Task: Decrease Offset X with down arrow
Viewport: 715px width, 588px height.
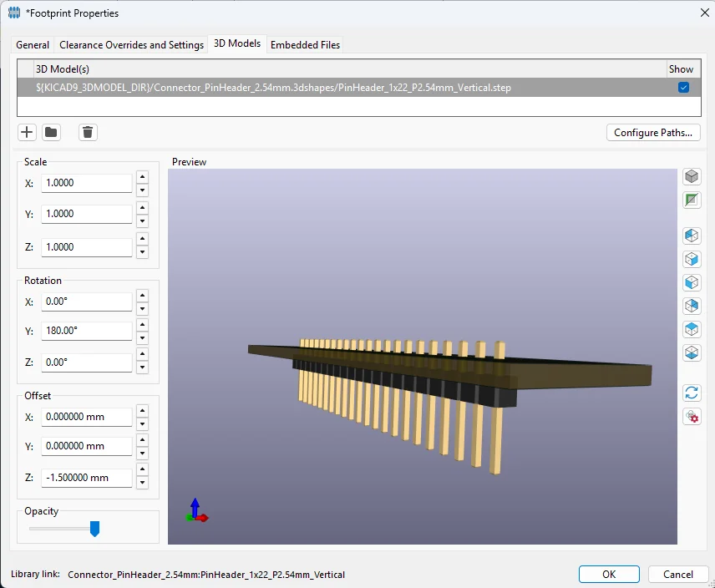Action: 142,424
